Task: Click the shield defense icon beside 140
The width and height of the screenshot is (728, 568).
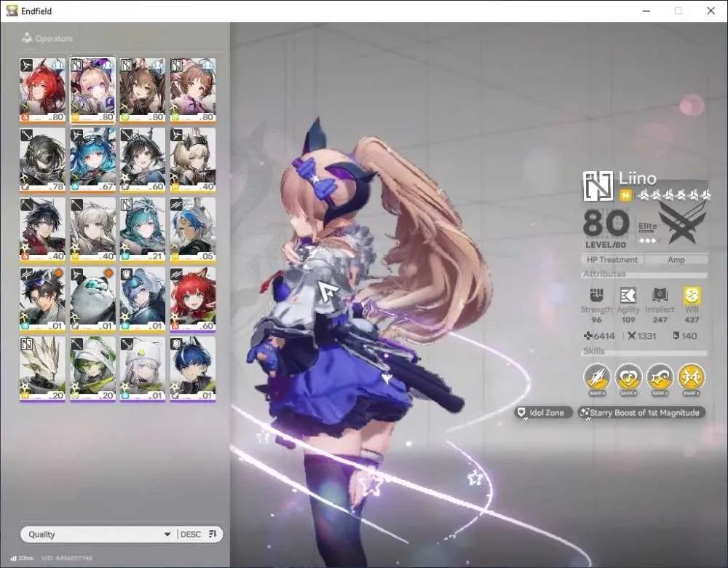Action: point(676,336)
